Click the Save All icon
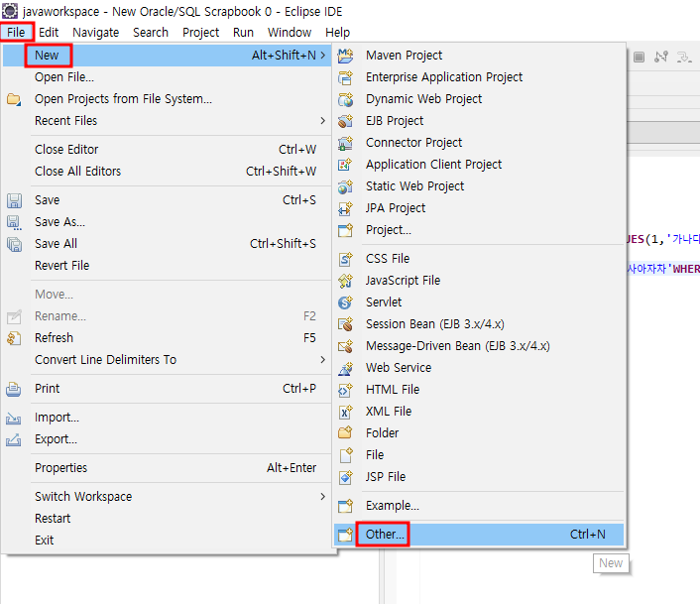The height and width of the screenshot is (604, 700). click(x=14, y=244)
